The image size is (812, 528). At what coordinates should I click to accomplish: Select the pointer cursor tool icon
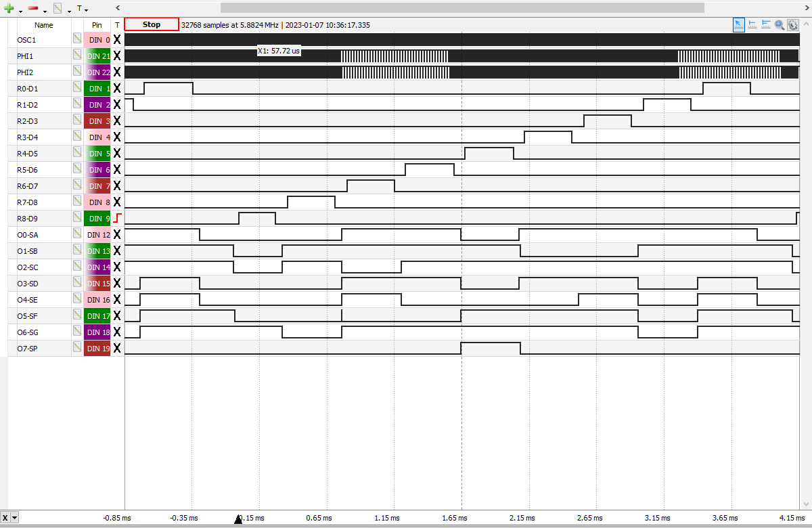click(739, 24)
